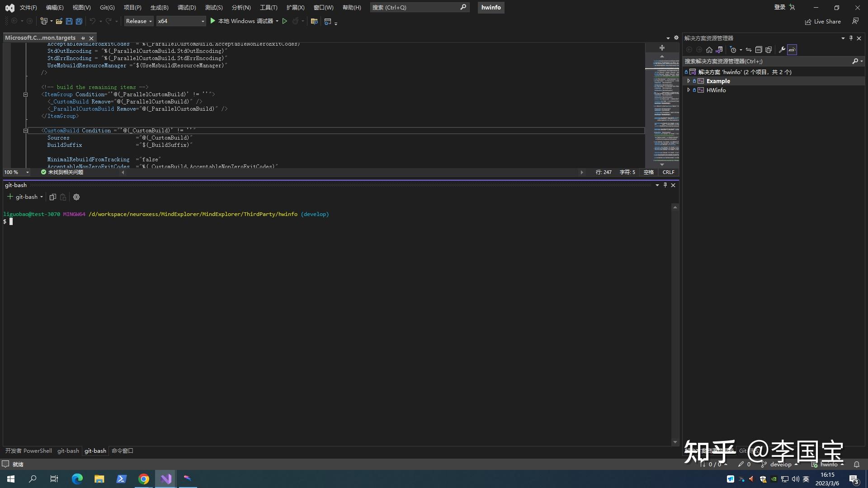Expand the HWinfo project node
Screen dimensions: 868x488
click(689, 90)
